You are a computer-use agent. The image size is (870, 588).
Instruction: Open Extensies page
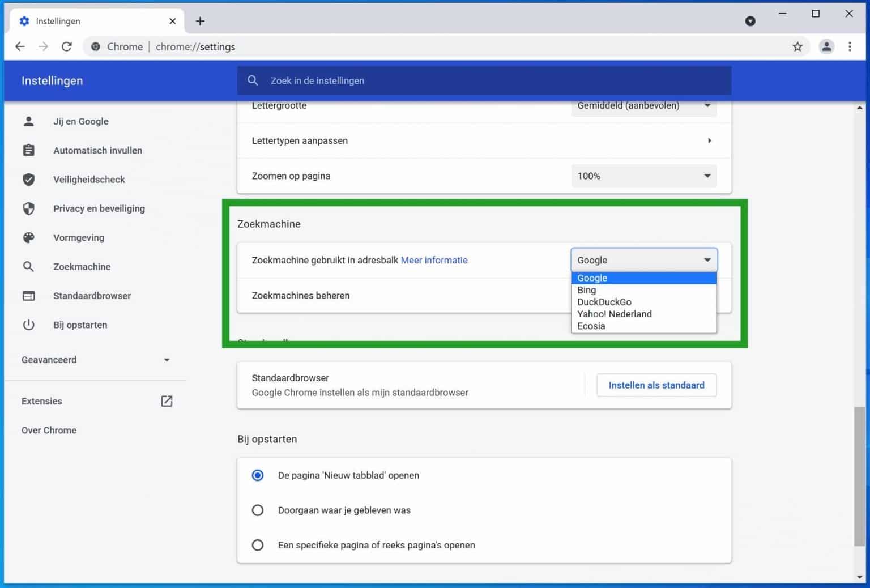point(42,401)
